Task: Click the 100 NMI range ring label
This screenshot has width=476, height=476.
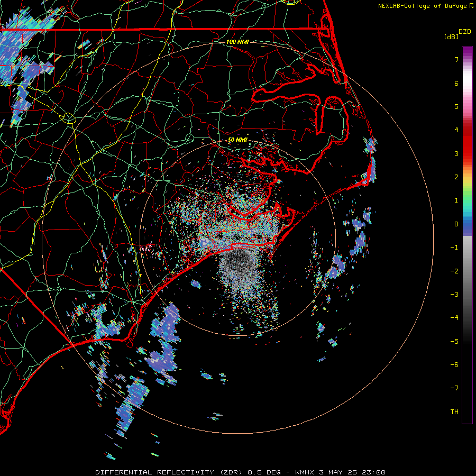Action: pyautogui.click(x=237, y=42)
